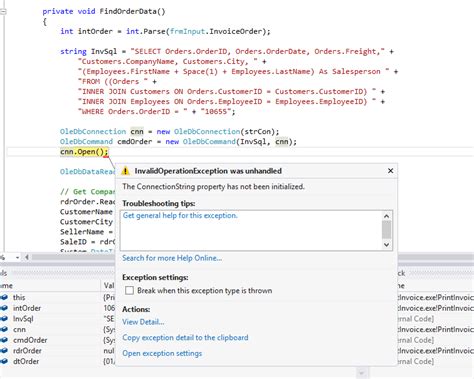Click the 'intOrder' name in Locals
Viewport: 474px width, 379px height.
click(x=27, y=308)
